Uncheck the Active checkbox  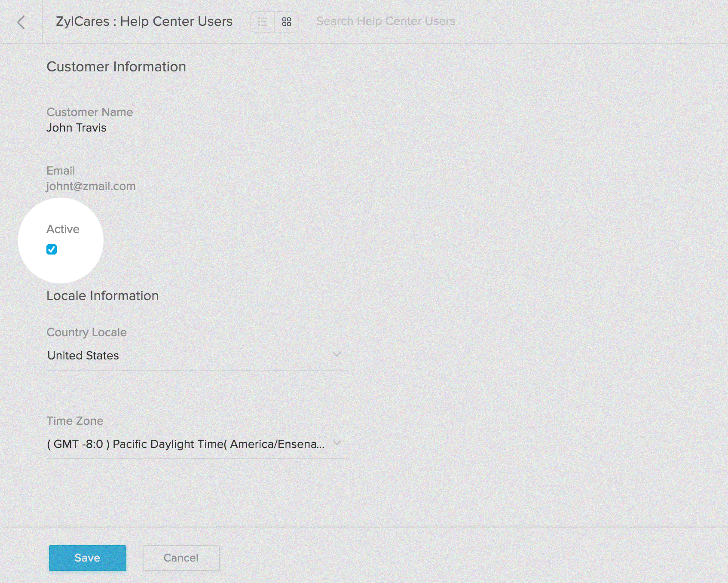[52, 249]
